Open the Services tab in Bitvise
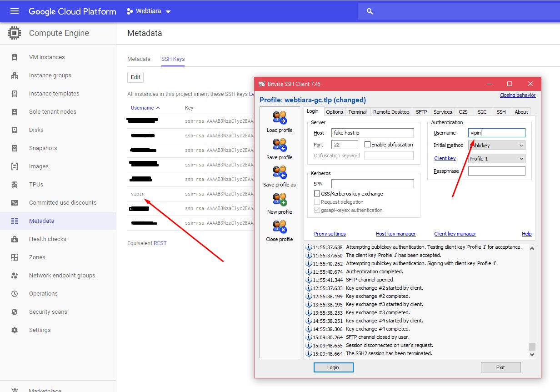The height and width of the screenshot is (392, 560). [x=443, y=112]
